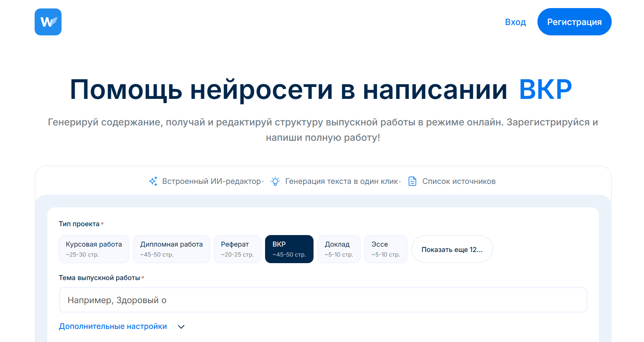The width and height of the screenshot is (644, 342).
Task: Expand Показать еще 12 project types
Action: pyautogui.click(x=452, y=249)
